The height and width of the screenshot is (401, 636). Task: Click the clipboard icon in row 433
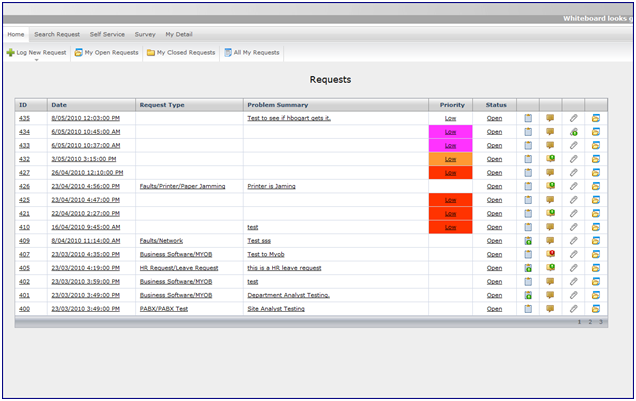pyautogui.click(x=528, y=146)
